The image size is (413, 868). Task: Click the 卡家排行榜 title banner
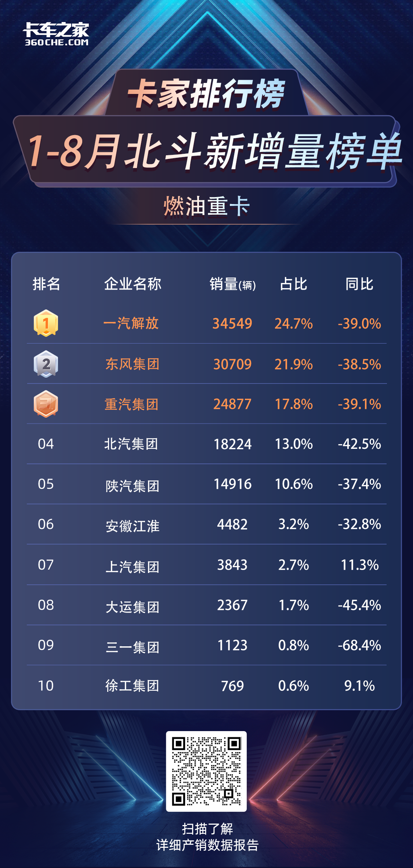pos(206,94)
